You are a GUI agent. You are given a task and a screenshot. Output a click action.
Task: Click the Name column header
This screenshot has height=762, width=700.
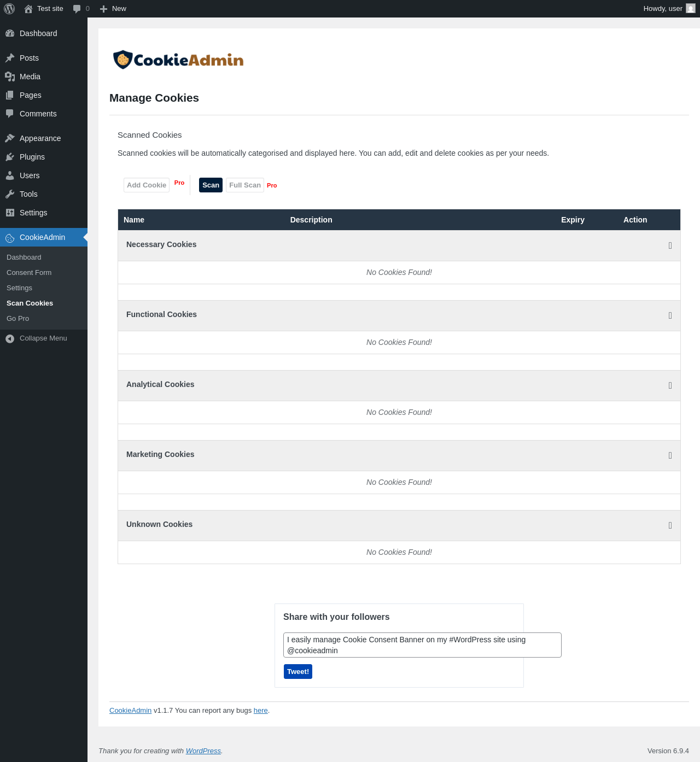[x=134, y=220]
